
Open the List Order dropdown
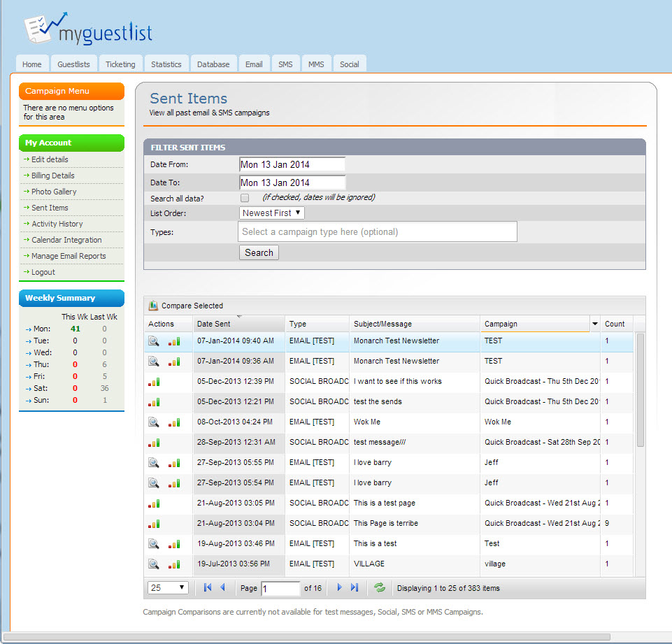[272, 213]
